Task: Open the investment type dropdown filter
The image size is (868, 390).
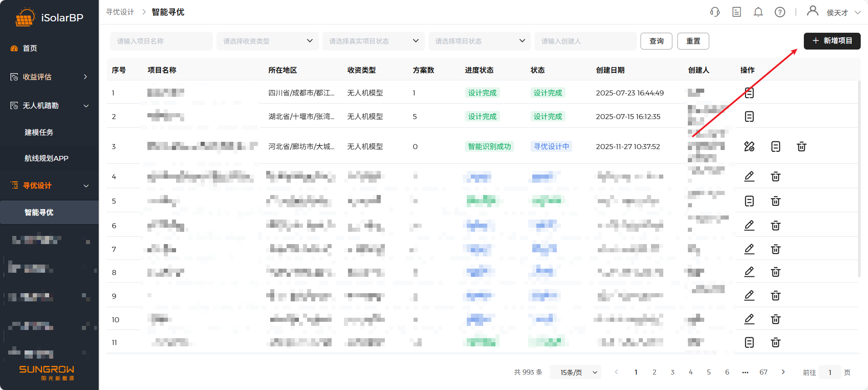Action: tap(267, 41)
